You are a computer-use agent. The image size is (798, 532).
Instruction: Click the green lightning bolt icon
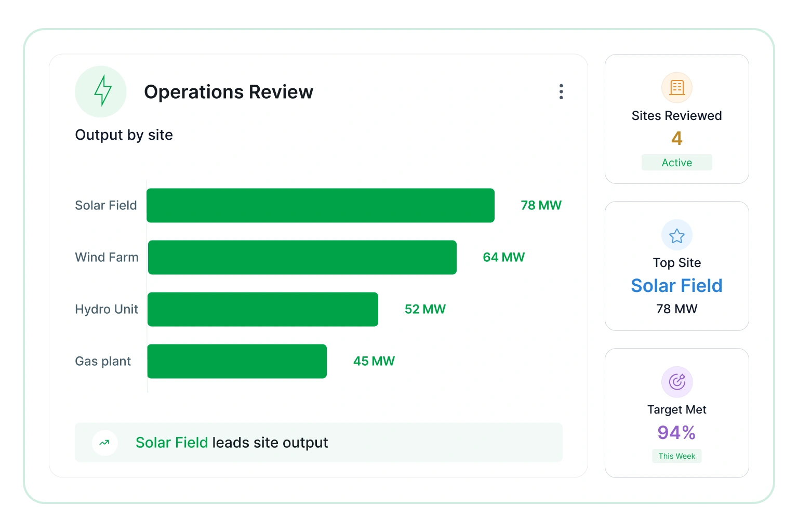coord(102,91)
